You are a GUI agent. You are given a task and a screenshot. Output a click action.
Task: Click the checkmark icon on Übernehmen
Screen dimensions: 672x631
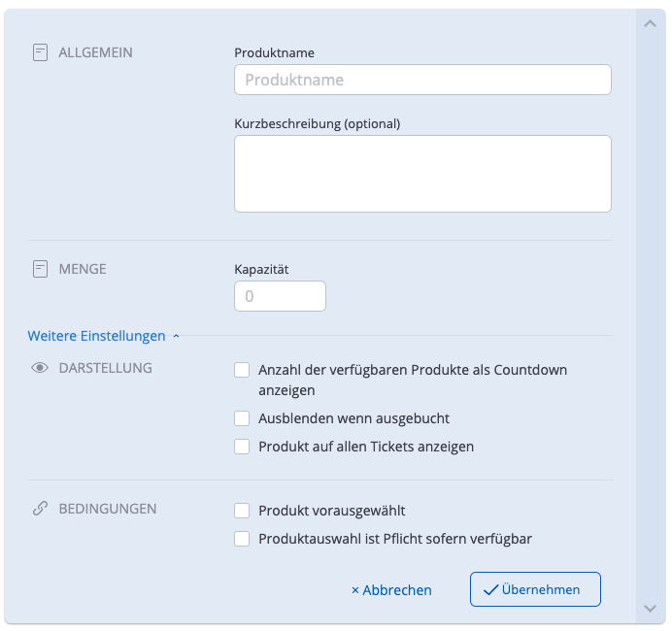490,589
